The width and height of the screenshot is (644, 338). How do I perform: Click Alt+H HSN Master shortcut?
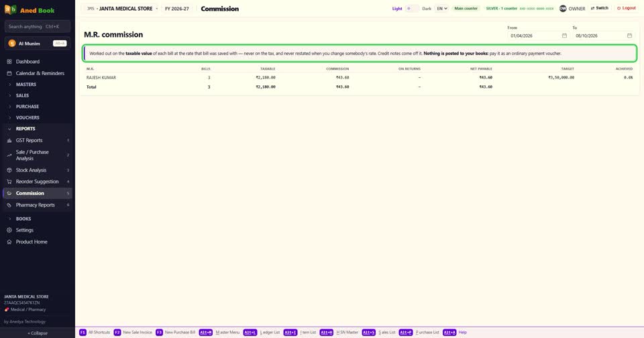pos(339,332)
